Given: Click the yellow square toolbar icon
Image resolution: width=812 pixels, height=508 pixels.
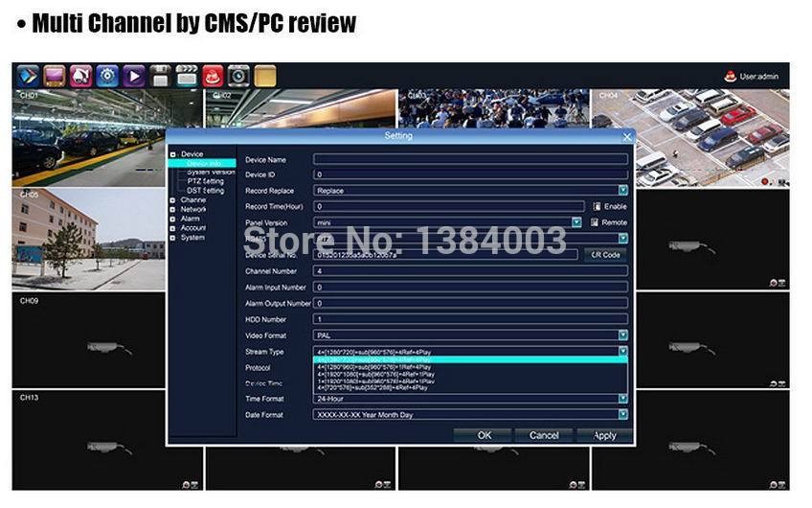Looking at the screenshot, I should point(264,76).
